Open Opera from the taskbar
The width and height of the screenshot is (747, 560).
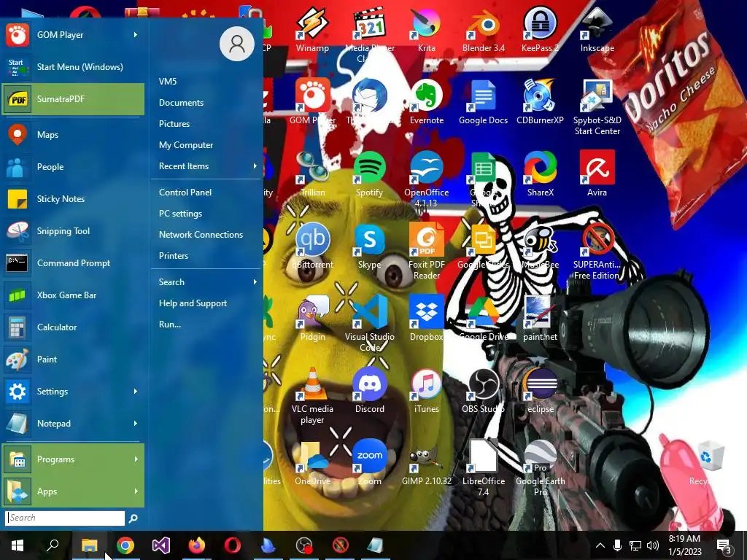tap(233, 545)
